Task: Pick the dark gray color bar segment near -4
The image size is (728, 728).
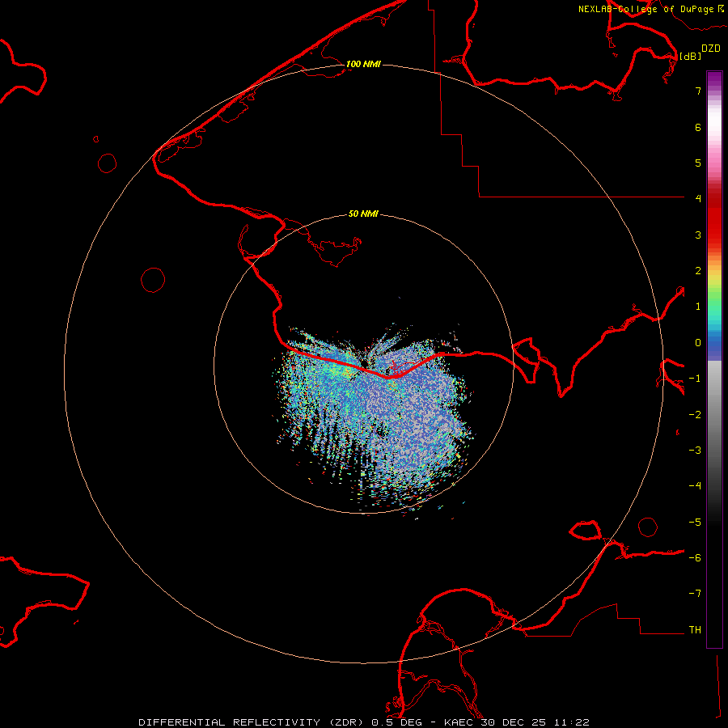Action: coord(714,486)
